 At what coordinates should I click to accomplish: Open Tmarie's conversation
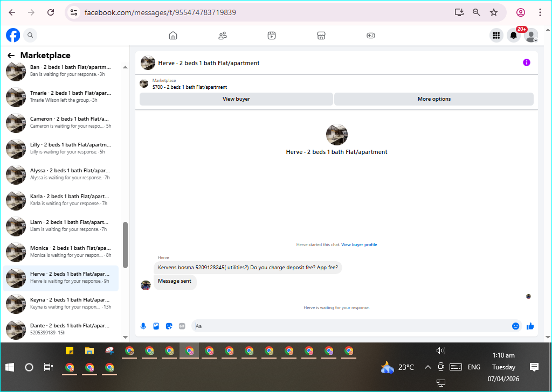tap(61, 97)
